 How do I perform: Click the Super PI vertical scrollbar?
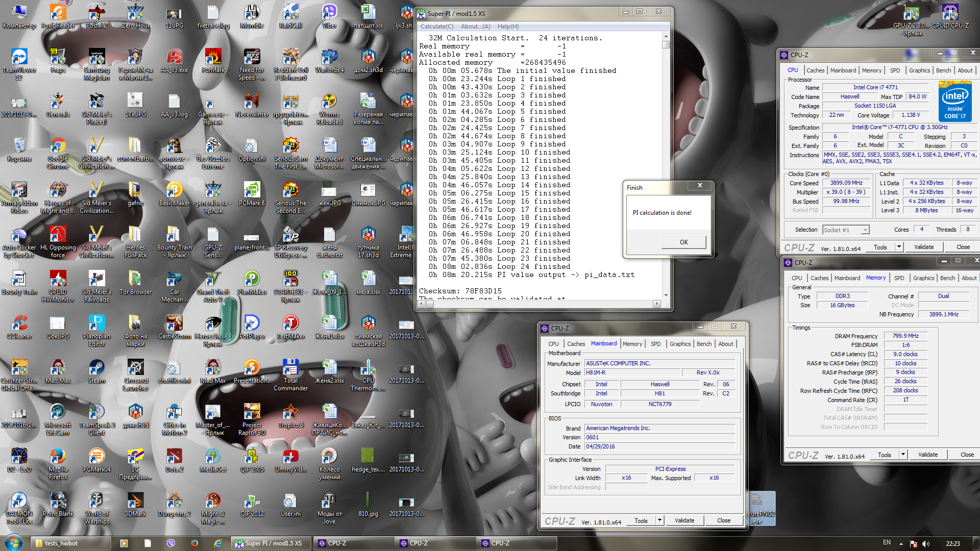666,165
